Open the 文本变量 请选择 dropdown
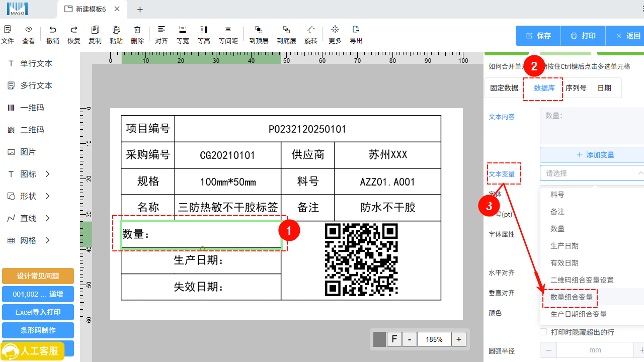 coord(592,173)
